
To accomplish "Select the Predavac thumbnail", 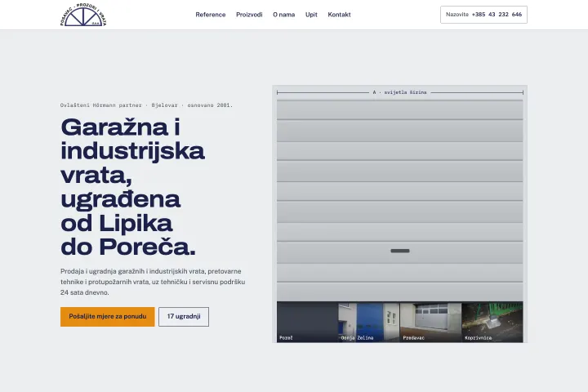I will pyautogui.click(x=431, y=323).
